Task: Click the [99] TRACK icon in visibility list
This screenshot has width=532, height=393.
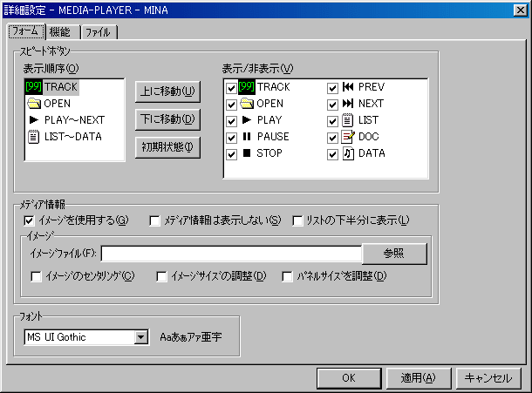Action: click(246, 87)
